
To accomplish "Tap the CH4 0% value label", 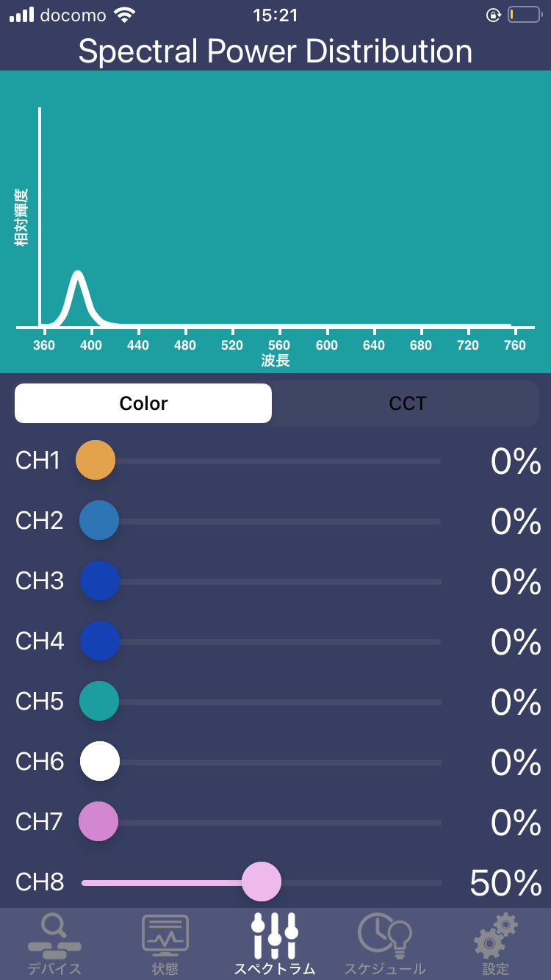I will [516, 642].
